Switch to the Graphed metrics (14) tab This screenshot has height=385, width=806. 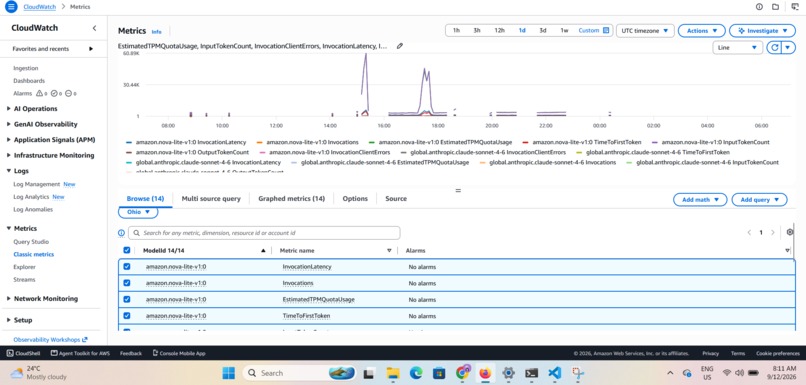(x=291, y=198)
